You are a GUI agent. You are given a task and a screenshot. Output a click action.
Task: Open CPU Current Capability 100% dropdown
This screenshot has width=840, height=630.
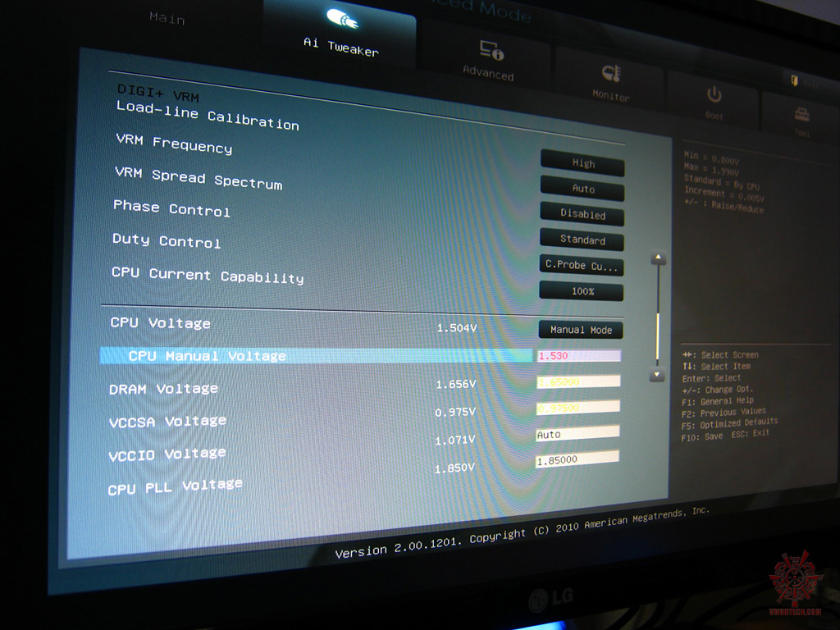(x=582, y=291)
